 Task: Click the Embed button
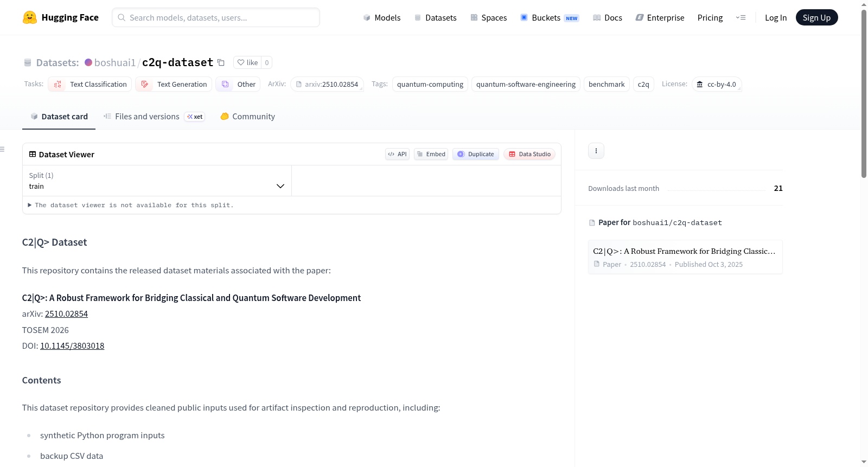(x=431, y=154)
